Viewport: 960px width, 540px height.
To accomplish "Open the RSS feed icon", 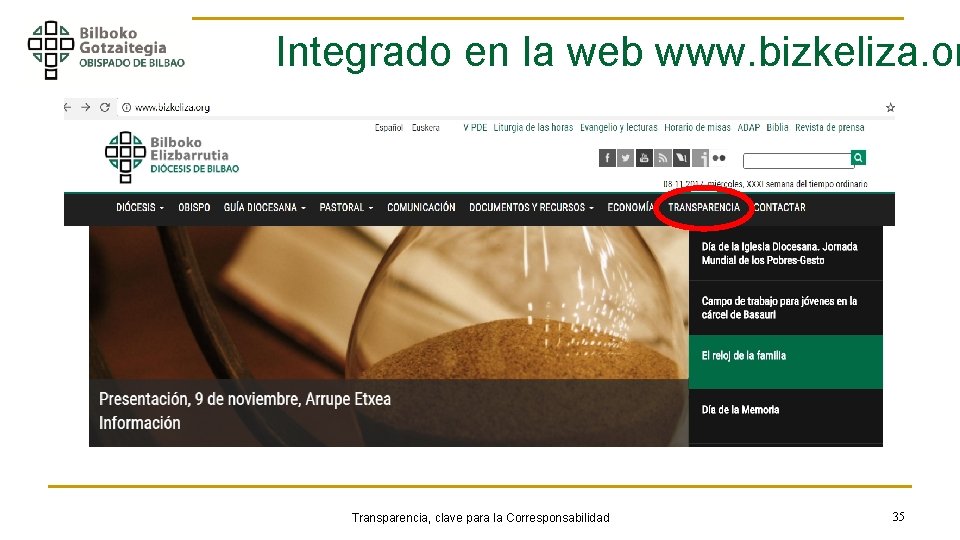I will tap(662, 158).
